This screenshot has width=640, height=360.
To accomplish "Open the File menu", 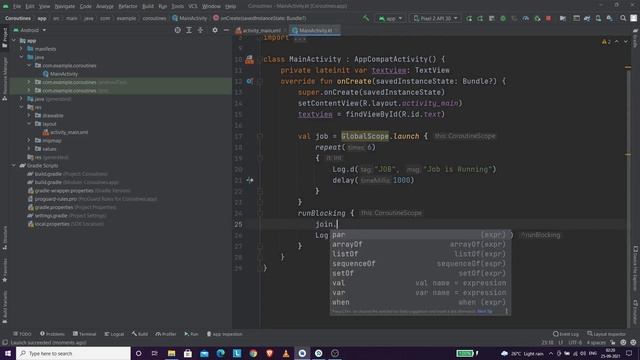I will coord(17,7).
